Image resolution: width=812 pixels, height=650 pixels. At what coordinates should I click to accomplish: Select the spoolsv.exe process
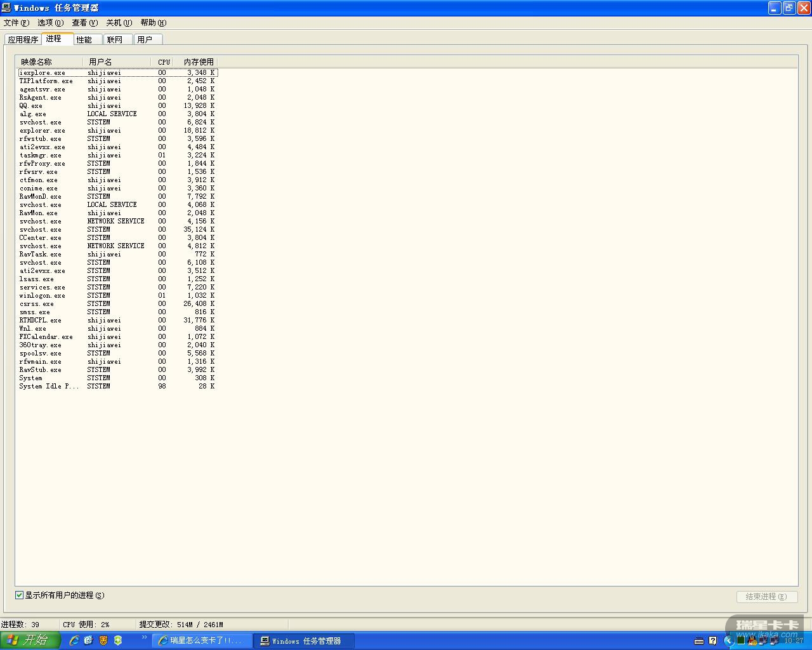[x=118, y=354]
